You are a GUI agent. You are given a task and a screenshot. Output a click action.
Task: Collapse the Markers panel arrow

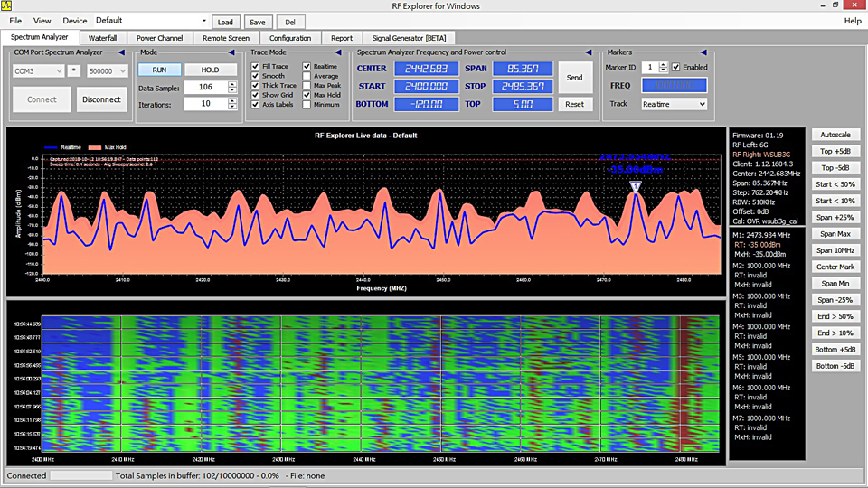click(703, 52)
